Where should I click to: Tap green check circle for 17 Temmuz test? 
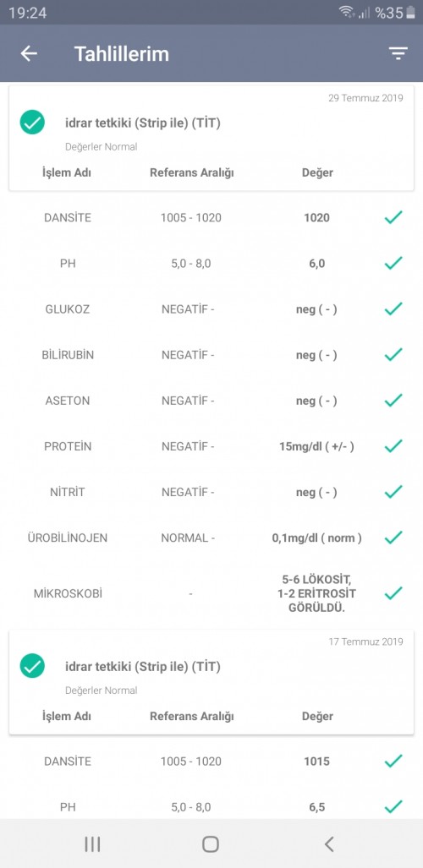tap(32, 666)
